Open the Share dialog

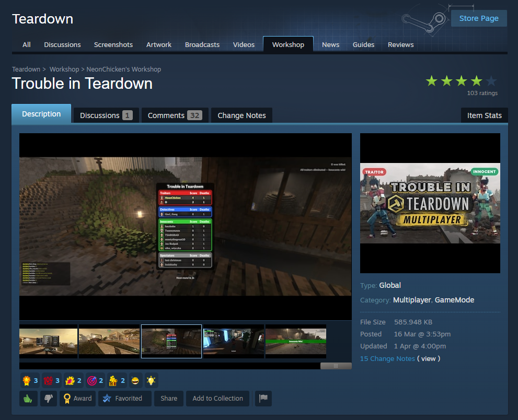(169, 399)
